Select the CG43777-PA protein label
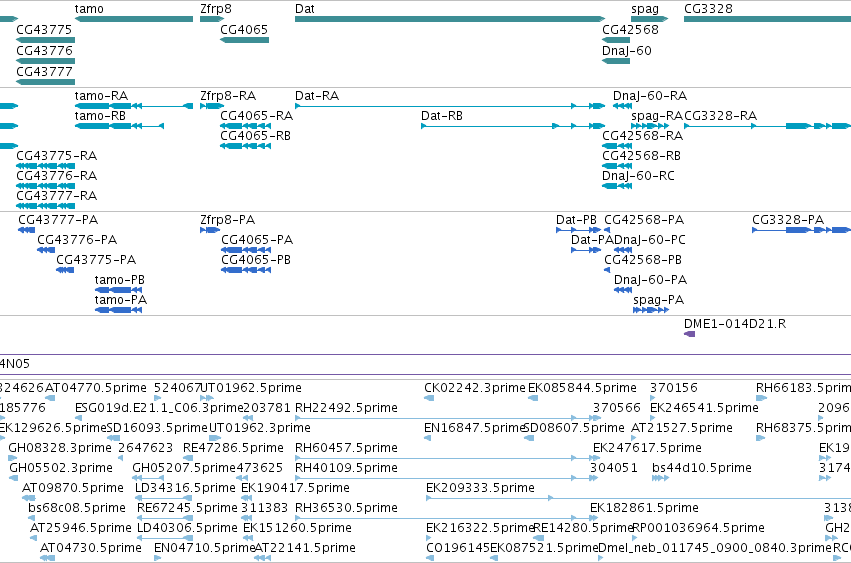The image size is (851, 563). coord(58,220)
